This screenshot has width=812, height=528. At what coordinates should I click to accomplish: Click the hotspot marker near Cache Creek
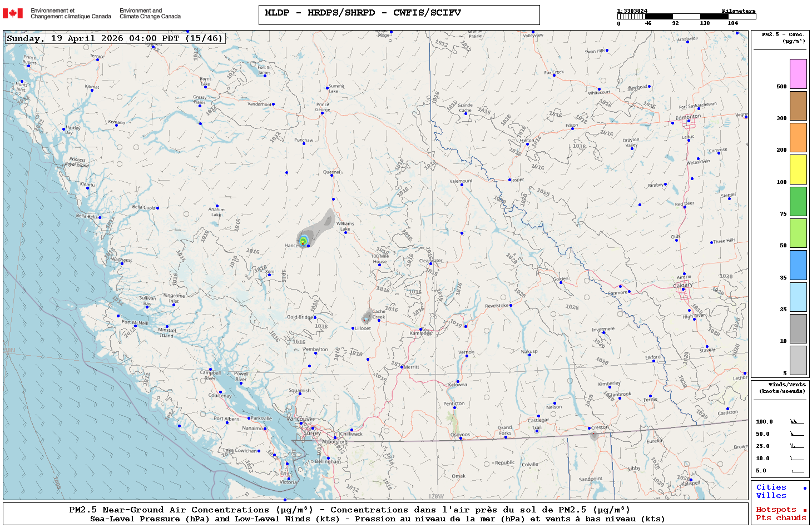(365, 319)
